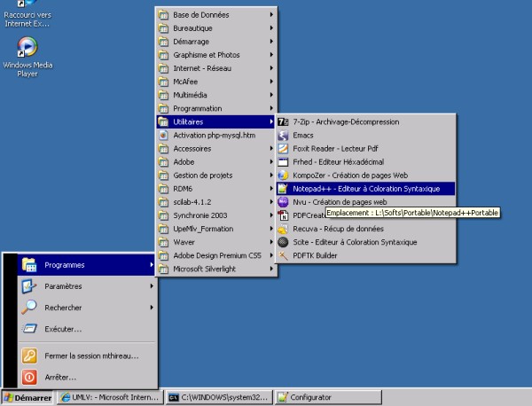Click the Recuva recovery icon

[284, 228]
